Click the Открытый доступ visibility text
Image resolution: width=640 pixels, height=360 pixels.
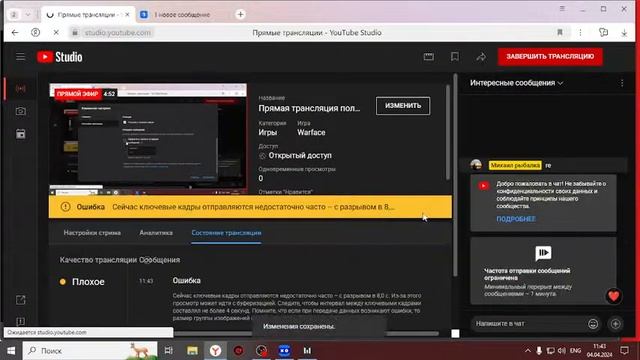click(x=300, y=156)
